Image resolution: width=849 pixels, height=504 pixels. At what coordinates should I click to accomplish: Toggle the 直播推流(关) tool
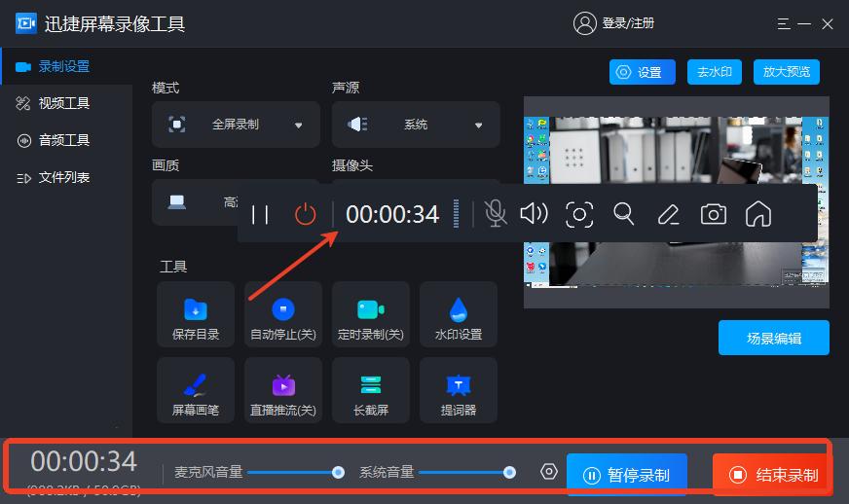[x=283, y=390]
